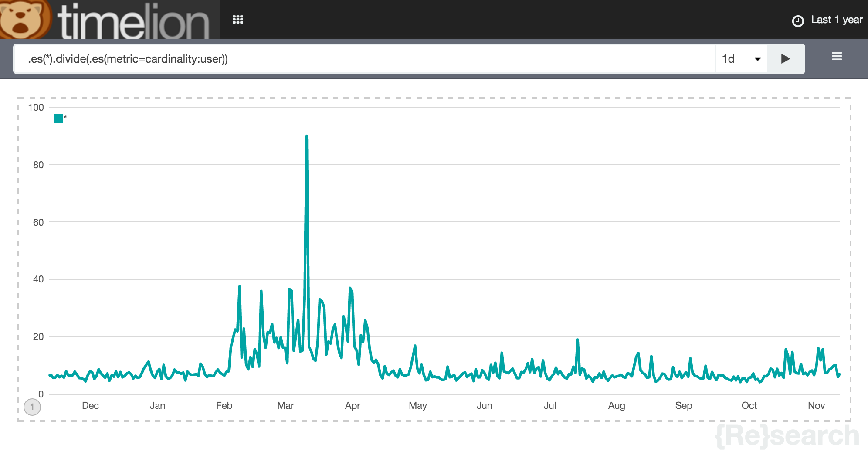The height and width of the screenshot is (462, 868).
Task: Click the timelion title text
Action: pyautogui.click(x=133, y=21)
